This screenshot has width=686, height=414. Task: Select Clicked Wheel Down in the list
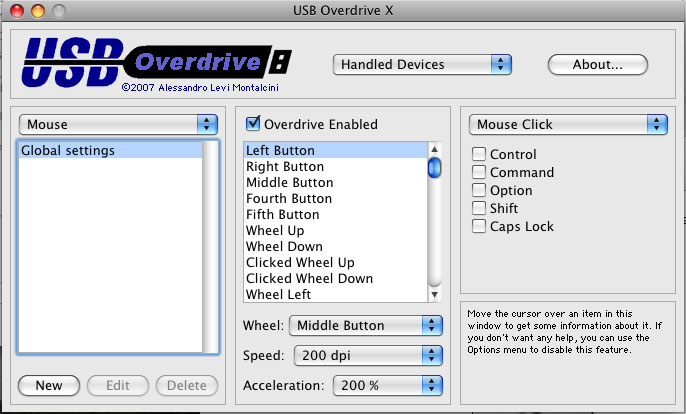[335, 278]
